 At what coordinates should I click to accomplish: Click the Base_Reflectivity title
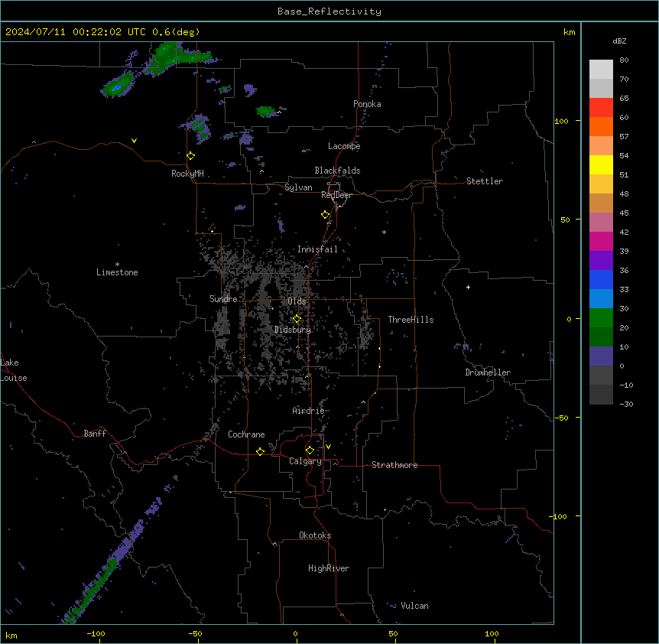click(x=329, y=11)
